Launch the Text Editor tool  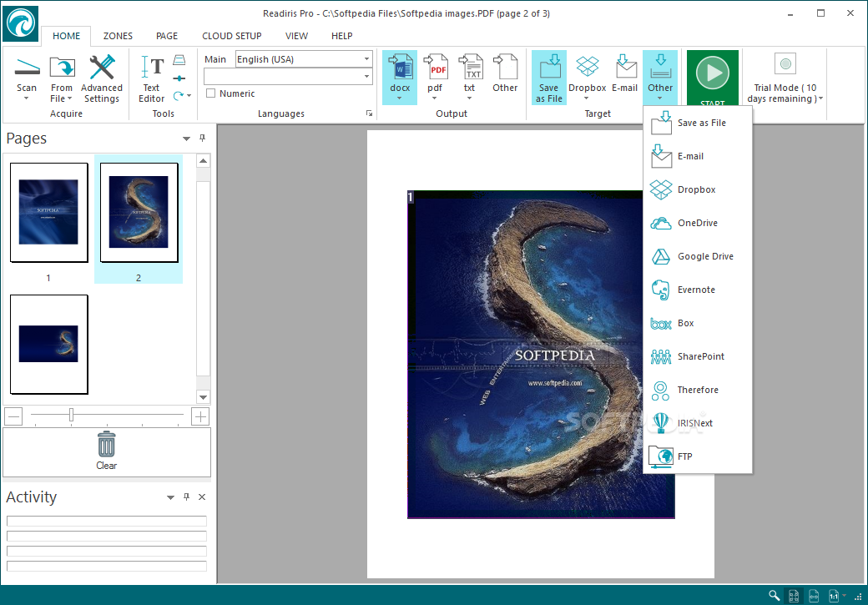(x=151, y=79)
